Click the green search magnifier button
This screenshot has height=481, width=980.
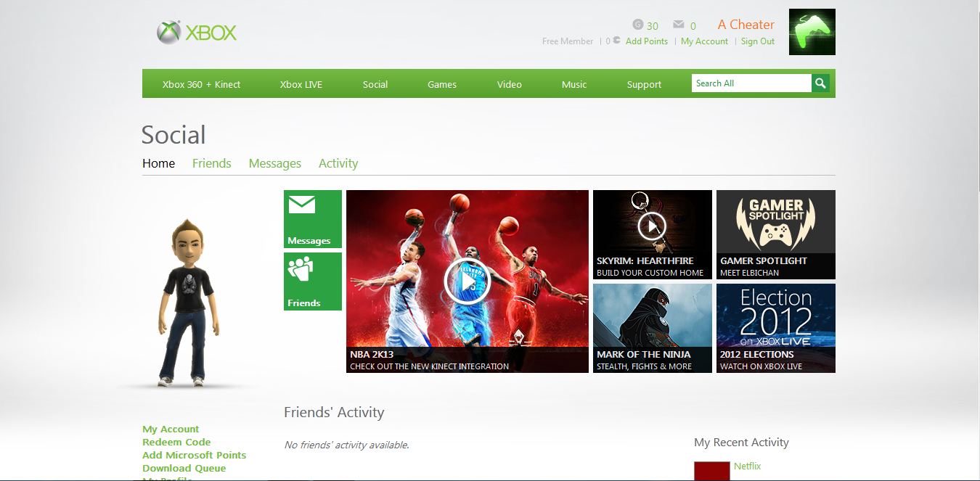[820, 83]
